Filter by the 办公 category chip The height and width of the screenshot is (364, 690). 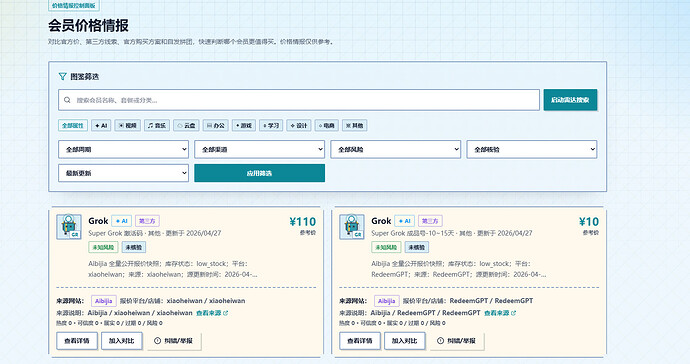point(216,125)
